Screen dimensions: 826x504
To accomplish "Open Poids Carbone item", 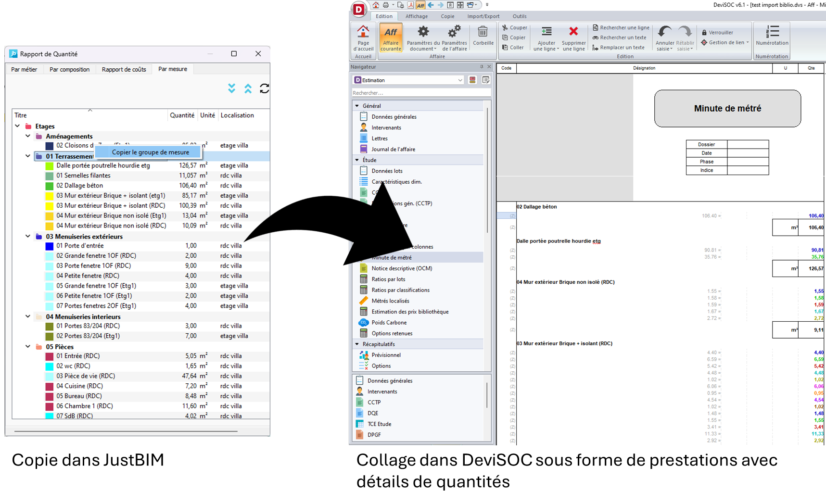I will (x=389, y=323).
